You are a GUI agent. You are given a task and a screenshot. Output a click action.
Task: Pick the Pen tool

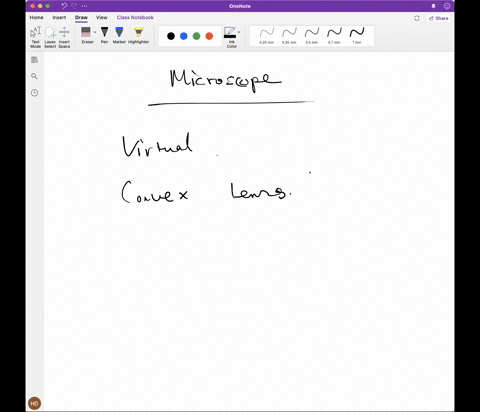(104, 35)
